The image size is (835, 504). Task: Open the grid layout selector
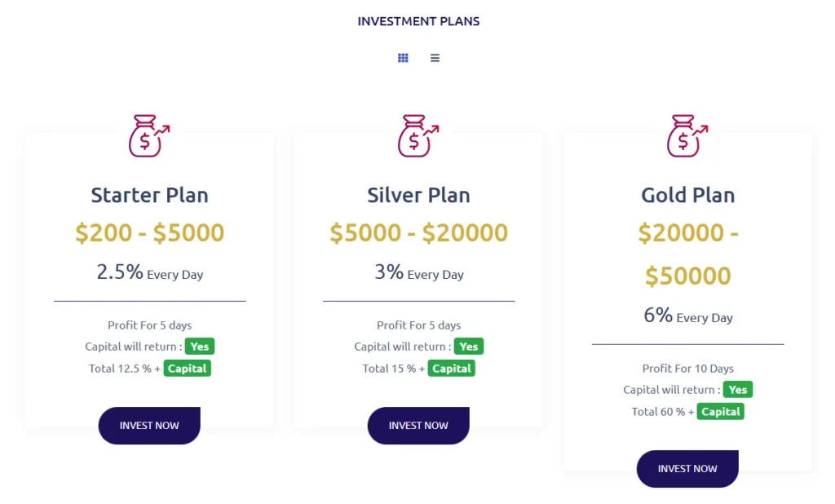point(403,57)
